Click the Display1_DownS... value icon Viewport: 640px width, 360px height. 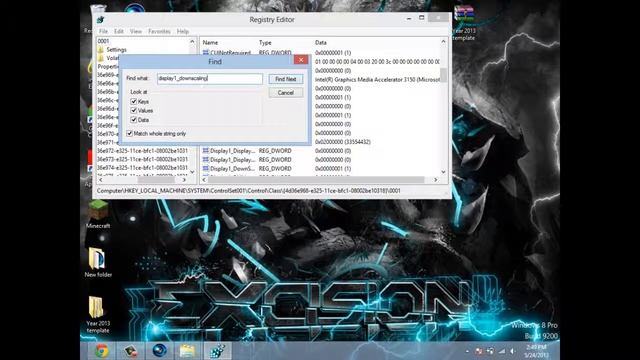(x=206, y=168)
